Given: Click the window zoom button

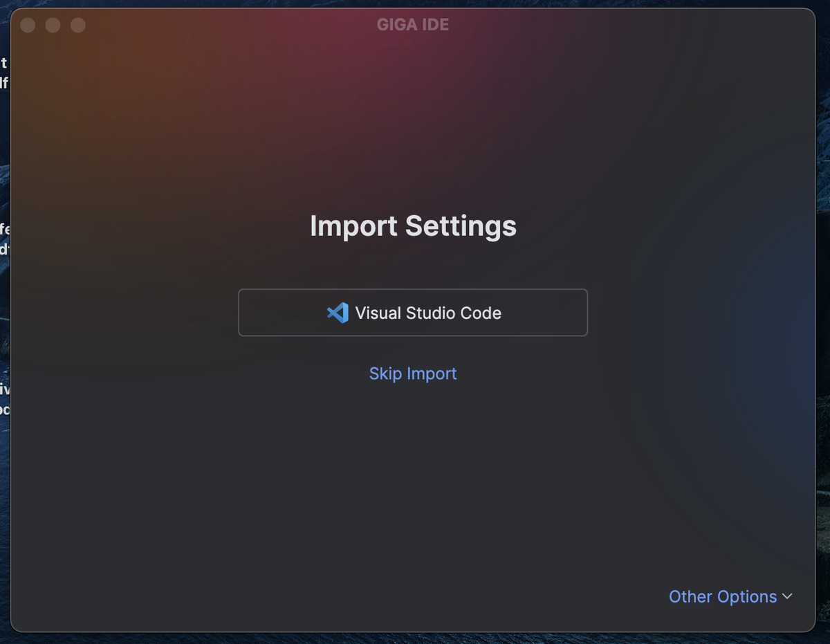Looking at the screenshot, I should pyautogui.click(x=78, y=26).
